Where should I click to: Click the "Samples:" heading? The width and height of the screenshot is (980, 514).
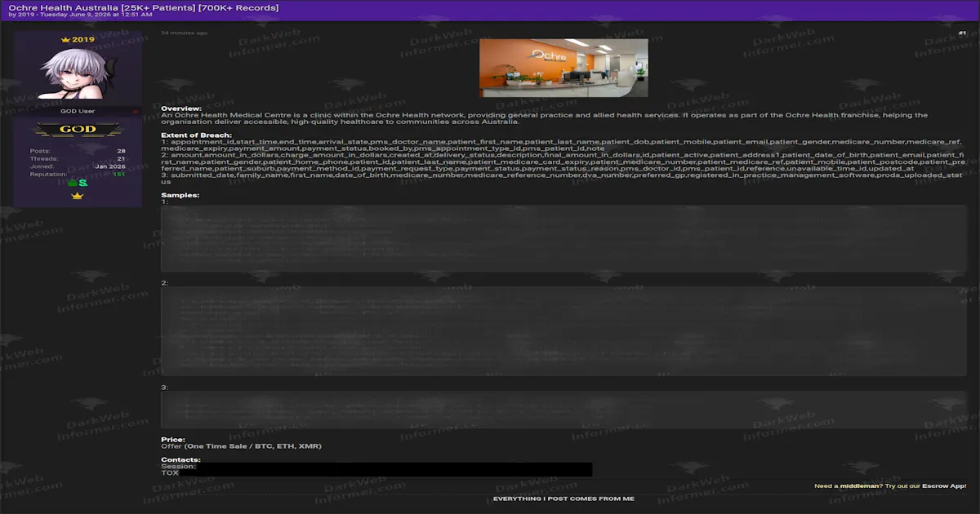[180, 195]
